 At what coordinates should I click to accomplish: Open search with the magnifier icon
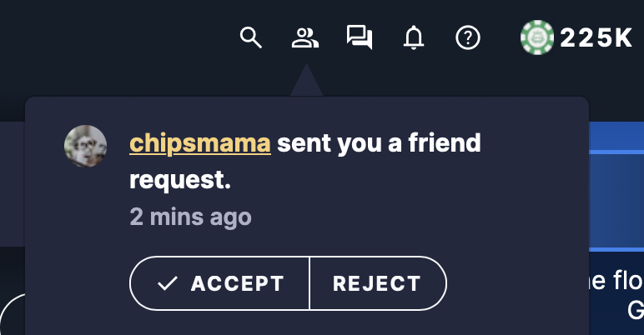(250, 37)
